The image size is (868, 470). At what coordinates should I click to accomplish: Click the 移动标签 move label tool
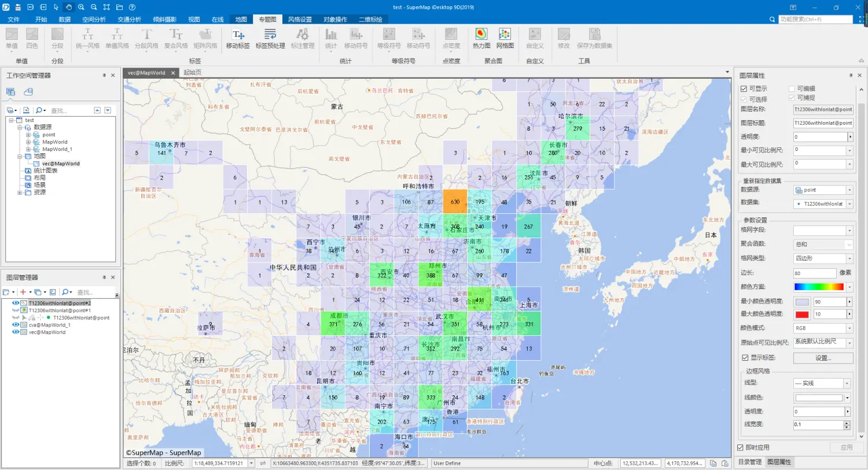click(238, 39)
